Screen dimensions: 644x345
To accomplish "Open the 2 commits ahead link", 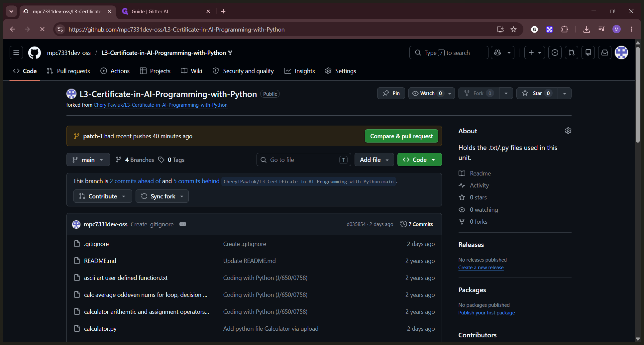I will [135, 181].
